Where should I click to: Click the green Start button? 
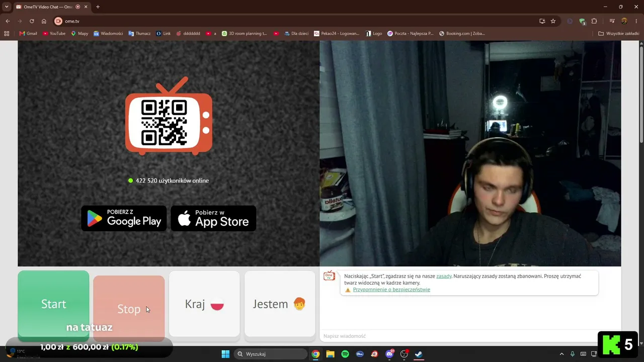pyautogui.click(x=53, y=305)
